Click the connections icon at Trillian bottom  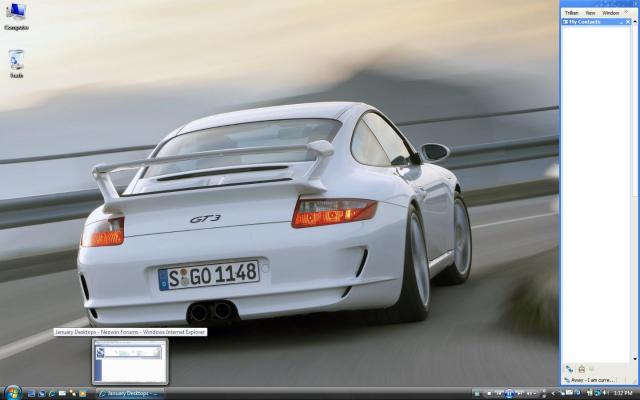coord(569,369)
